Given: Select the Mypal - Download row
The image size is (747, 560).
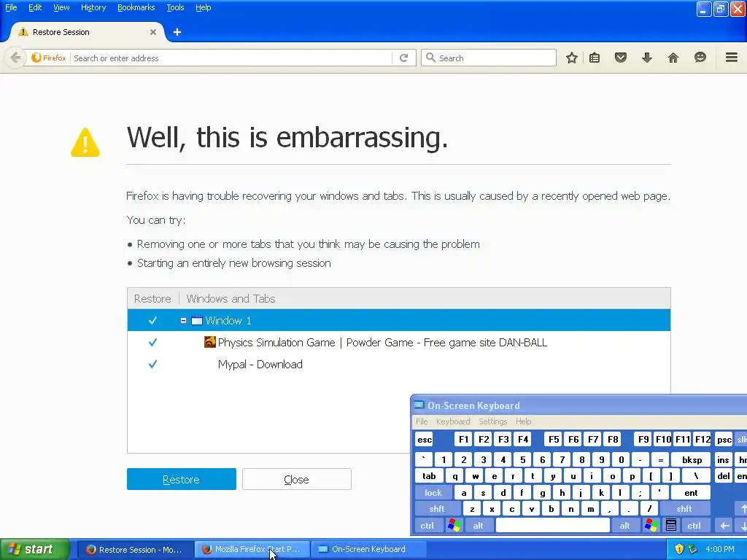Looking at the screenshot, I should pos(399,365).
